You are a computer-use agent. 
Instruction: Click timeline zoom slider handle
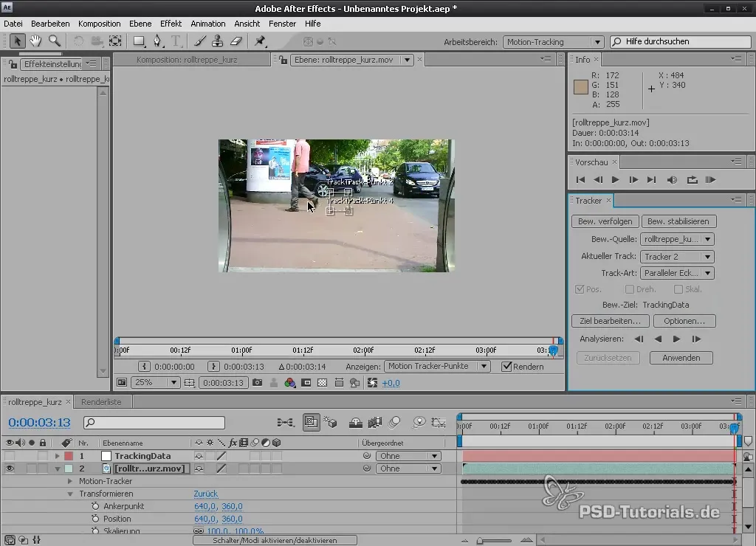pyautogui.click(x=480, y=541)
